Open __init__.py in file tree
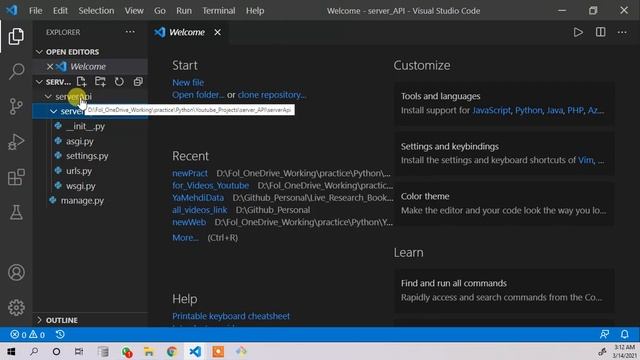The width and height of the screenshot is (640, 360). point(85,127)
